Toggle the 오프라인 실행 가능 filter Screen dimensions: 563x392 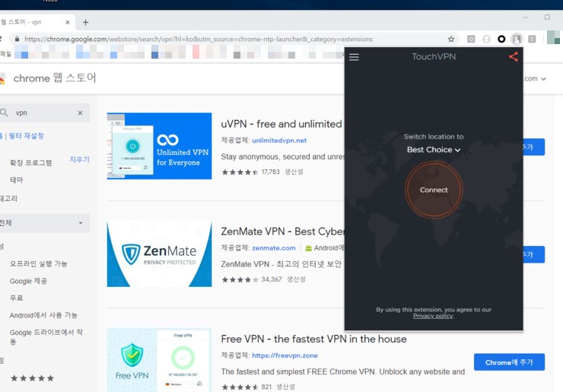tap(38, 263)
